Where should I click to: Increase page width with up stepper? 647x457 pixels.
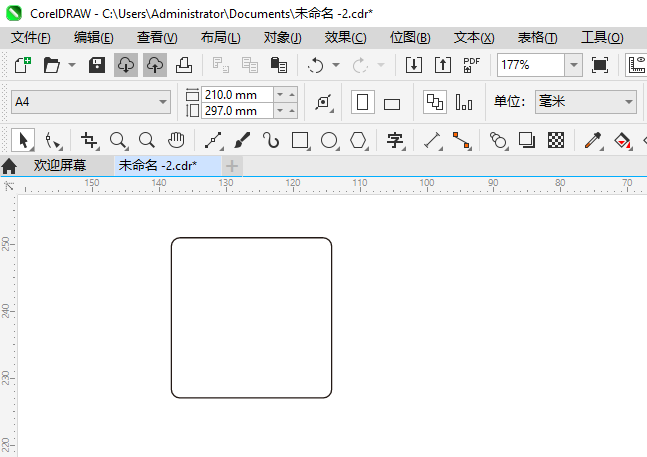(292, 95)
